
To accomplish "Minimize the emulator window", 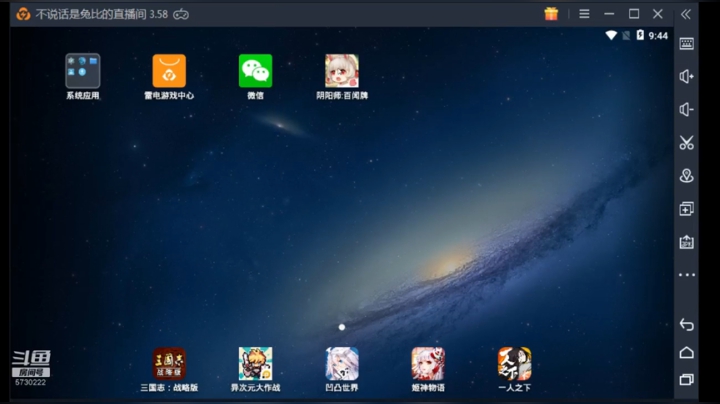I will tap(609, 14).
